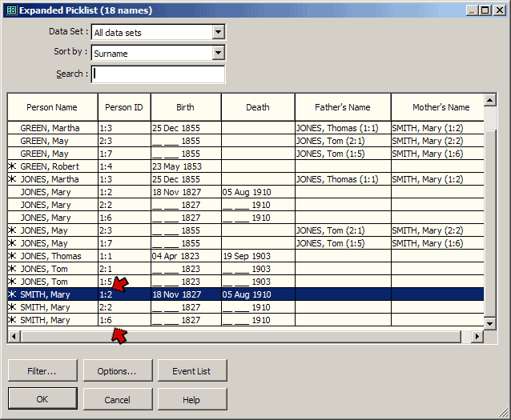Confirm with the OK button
Viewport: 511px width, 420px height.
coord(42,399)
